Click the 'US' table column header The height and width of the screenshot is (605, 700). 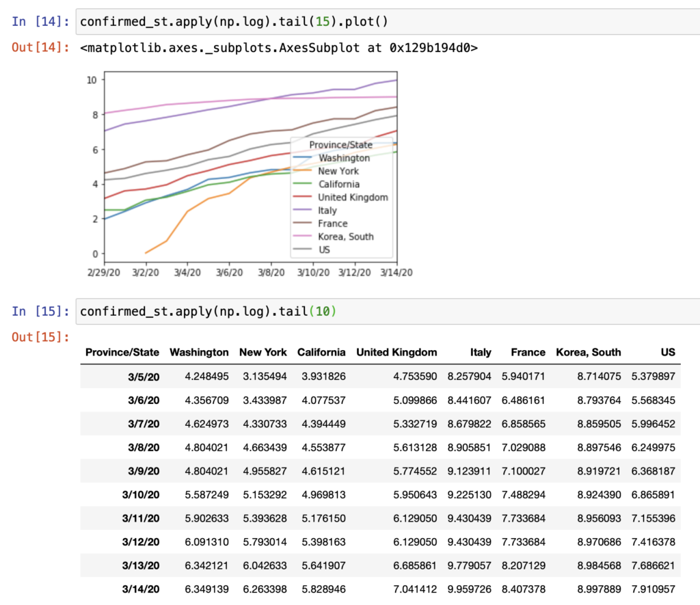(668, 353)
